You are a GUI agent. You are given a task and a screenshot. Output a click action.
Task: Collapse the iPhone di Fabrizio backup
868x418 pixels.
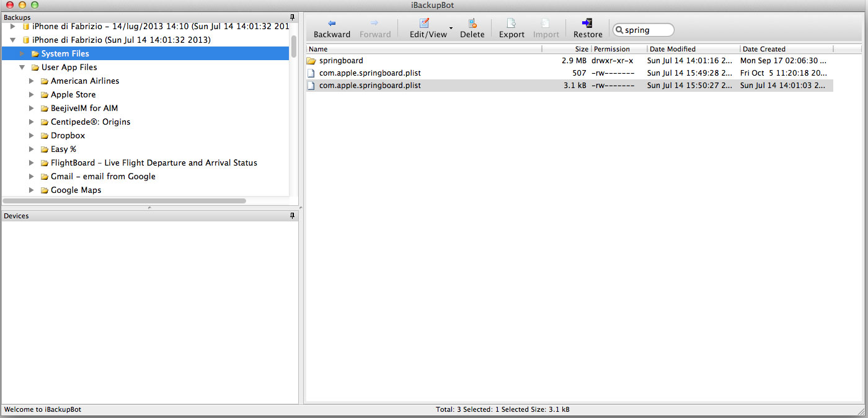point(13,40)
